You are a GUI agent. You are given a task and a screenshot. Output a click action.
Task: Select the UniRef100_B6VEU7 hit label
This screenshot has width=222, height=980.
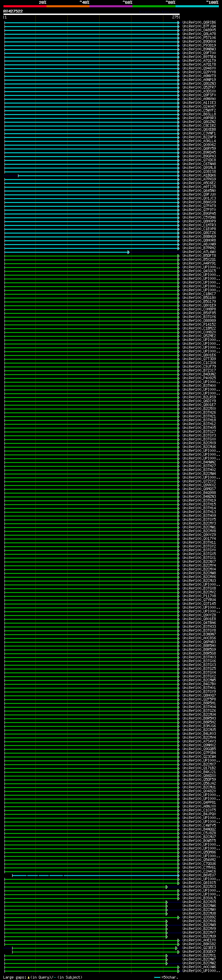(x=199, y=875)
